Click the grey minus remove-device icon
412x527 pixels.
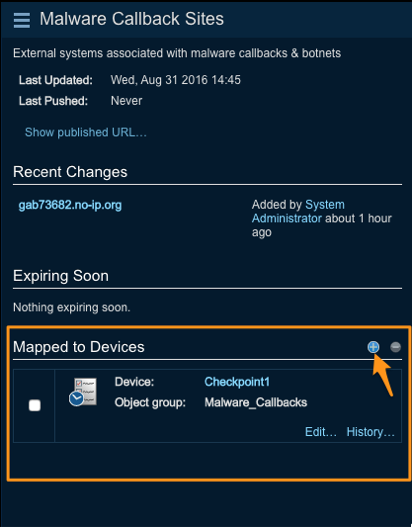click(x=395, y=347)
